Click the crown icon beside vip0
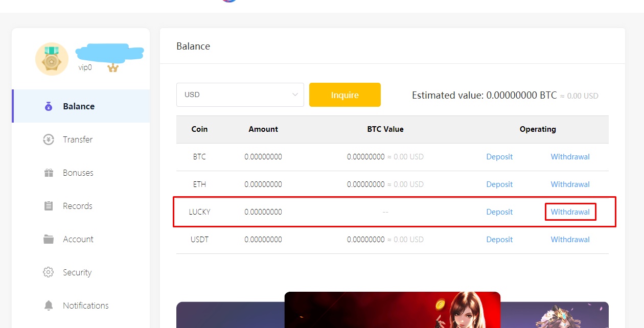Image resolution: width=644 pixels, height=328 pixels. click(113, 68)
